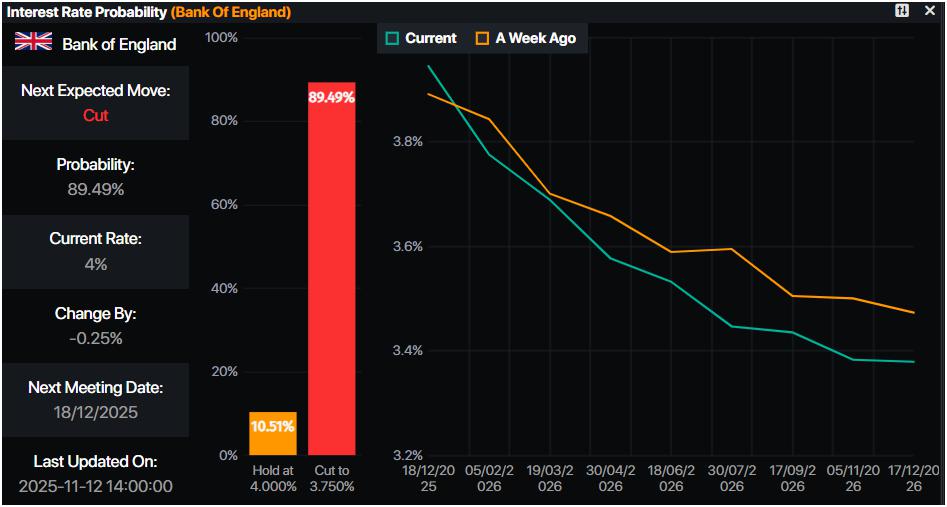Toggle the Current series legend checkbox
The width and height of the screenshot is (947, 507).
393,39
